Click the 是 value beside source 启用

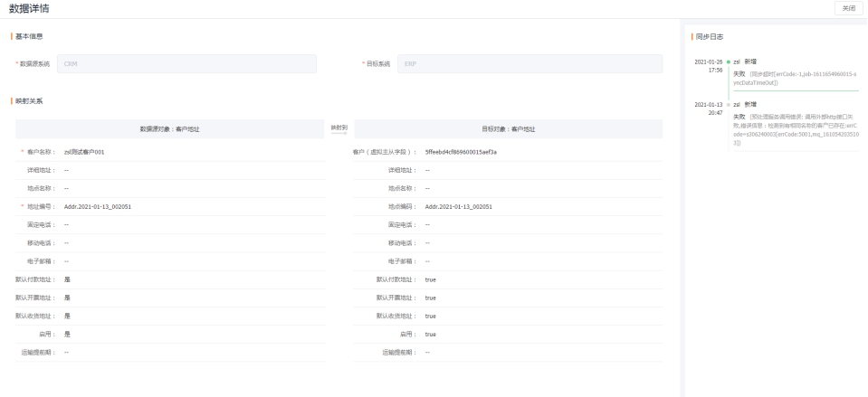(x=67, y=335)
